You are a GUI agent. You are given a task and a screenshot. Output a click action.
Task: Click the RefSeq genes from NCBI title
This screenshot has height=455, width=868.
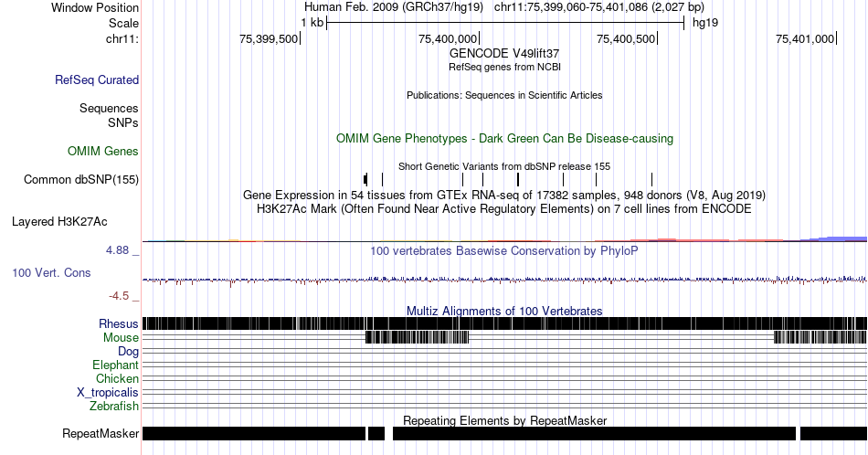click(x=504, y=67)
